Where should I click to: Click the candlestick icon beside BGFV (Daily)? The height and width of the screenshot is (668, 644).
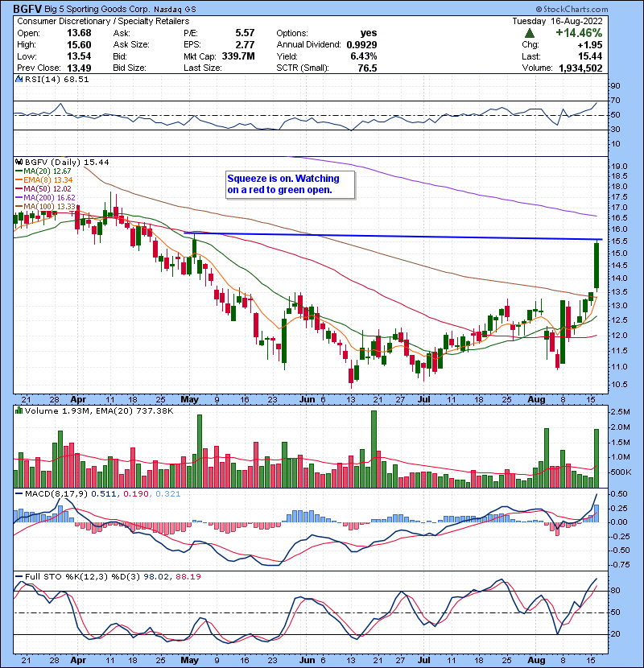(16, 162)
